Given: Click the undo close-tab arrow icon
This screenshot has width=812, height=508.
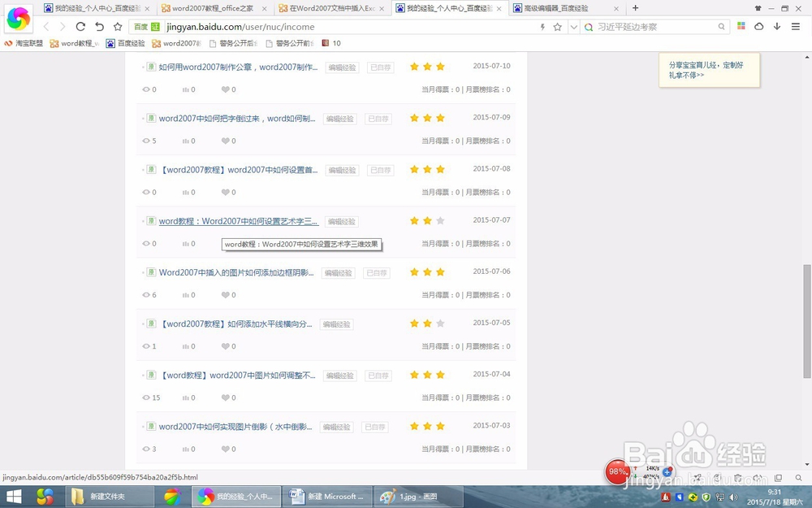Looking at the screenshot, I should pyautogui.click(x=99, y=27).
